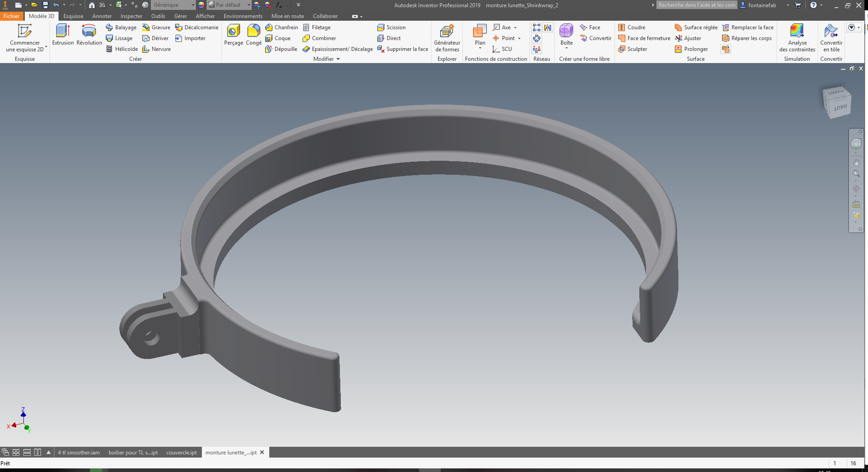Select the Gravure emboss tool

156,27
